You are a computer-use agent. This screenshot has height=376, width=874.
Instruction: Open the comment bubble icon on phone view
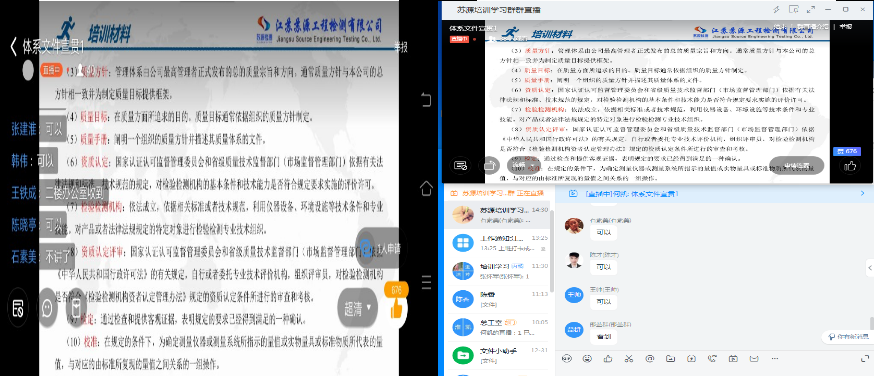(47, 308)
